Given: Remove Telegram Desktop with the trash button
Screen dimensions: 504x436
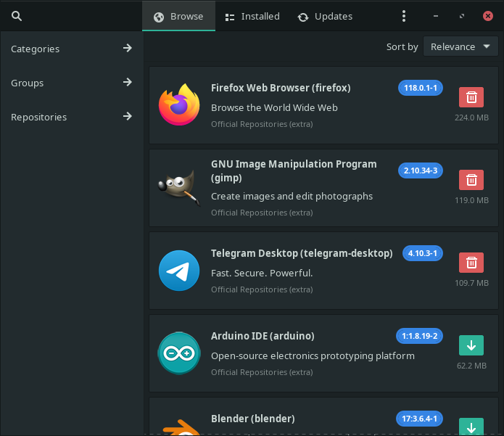Looking at the screenshot, I should pyautogui.click(x=471, y=263).
